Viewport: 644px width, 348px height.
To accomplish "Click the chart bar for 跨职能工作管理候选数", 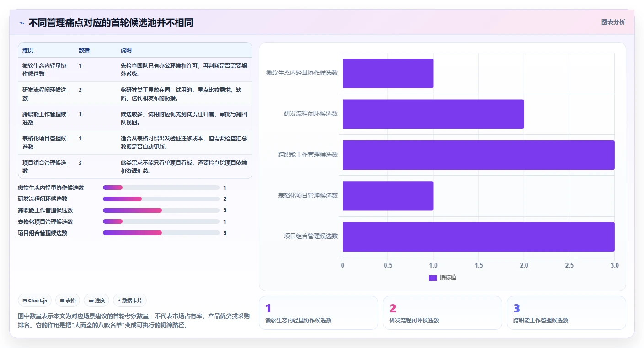I will pos(478,155).
